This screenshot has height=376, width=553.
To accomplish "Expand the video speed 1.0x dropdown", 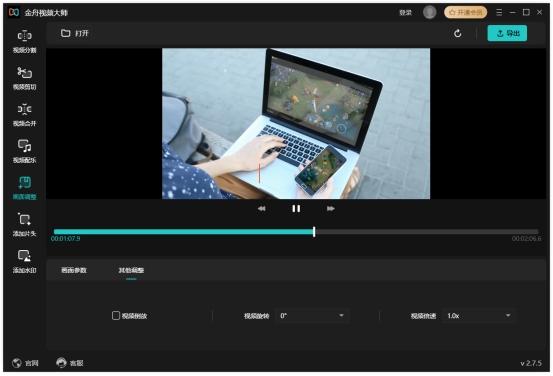I will [479, 316].
